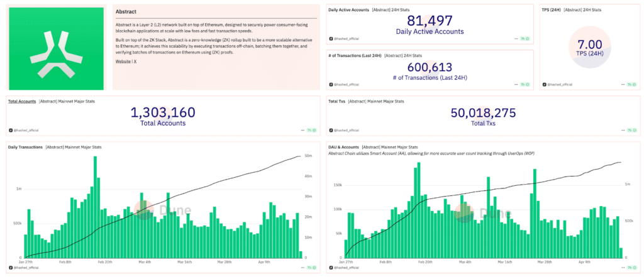
Task: Click the hashed_official avatar icon in Daily Active Accounts widget
Action: click(x=331, y=38)
